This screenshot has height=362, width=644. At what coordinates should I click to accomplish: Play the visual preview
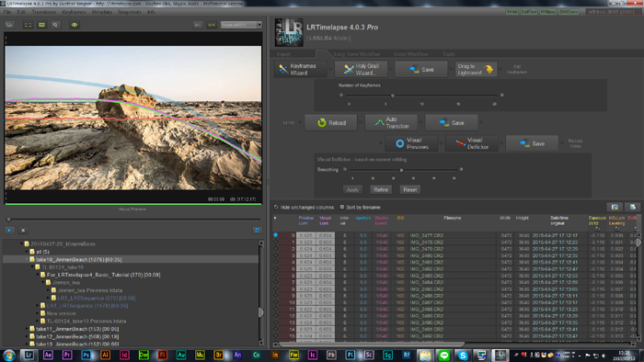pyautogui.click(x=9, y=231)
